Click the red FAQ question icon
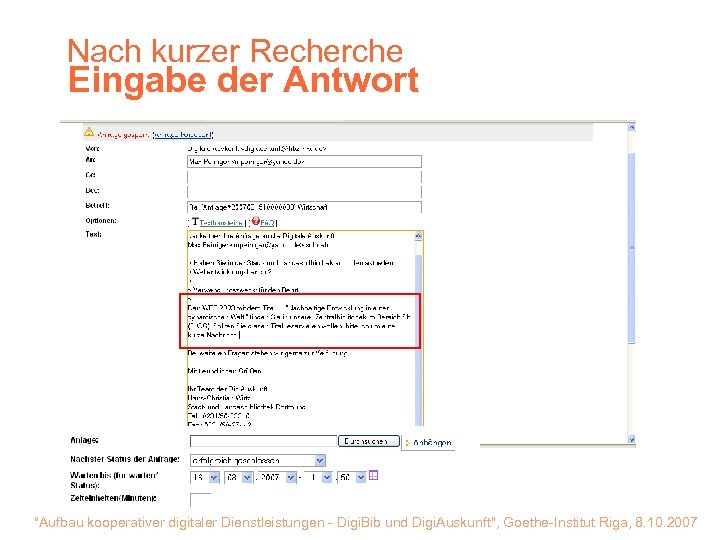Image resolution: width=720 pixels, height=540 pixels. click(256, 221)
